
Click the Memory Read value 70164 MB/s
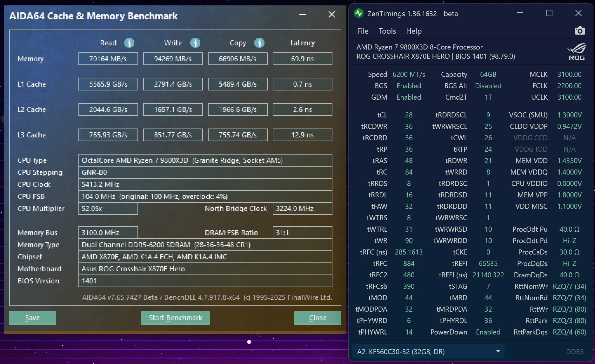pos(108,59)
